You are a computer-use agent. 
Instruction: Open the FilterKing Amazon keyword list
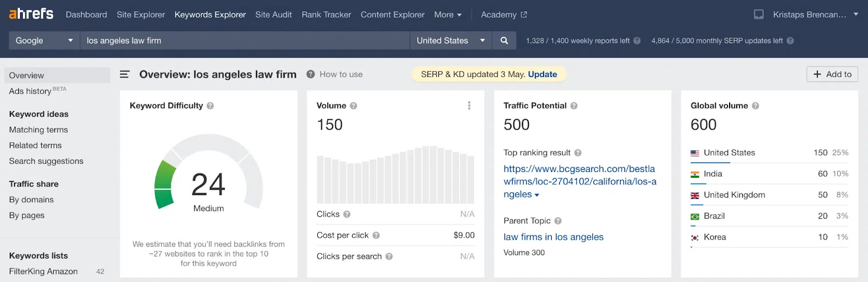click(43, 271)
